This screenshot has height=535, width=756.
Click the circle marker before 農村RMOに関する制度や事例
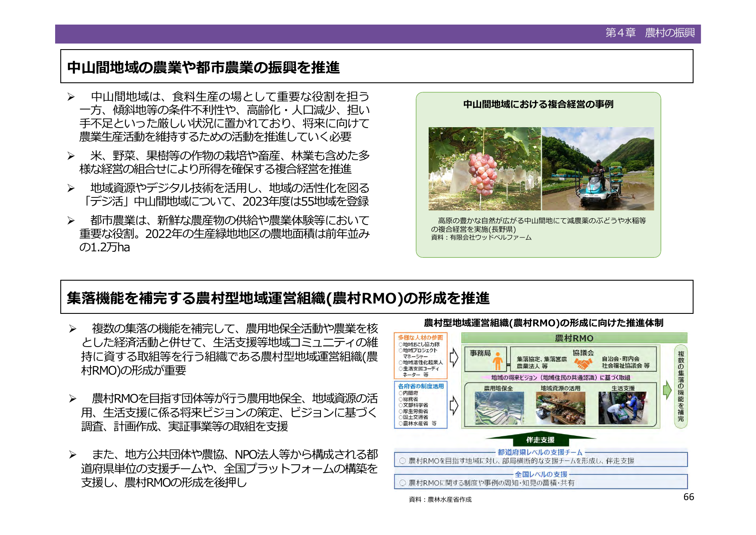pos(402,483)
